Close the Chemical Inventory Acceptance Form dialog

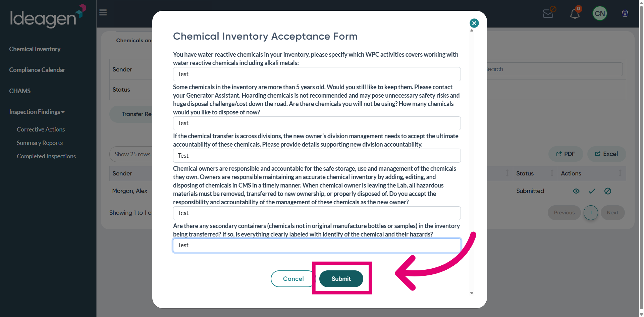474,23
